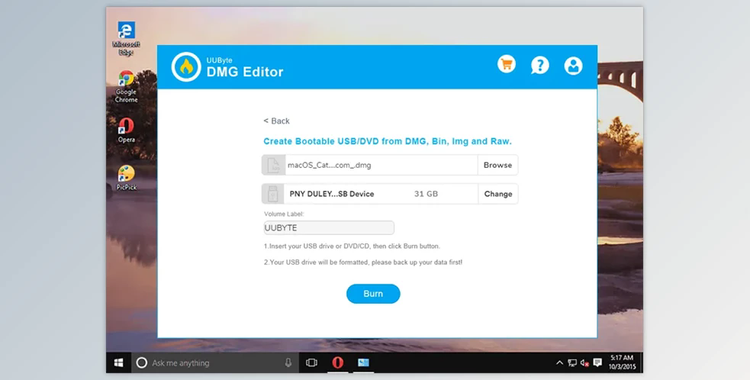This screenshot has width=750, height=380.
Task: Switch to the blue window app in taskbar
Action: pyautogui.click(x=364, y=363)
